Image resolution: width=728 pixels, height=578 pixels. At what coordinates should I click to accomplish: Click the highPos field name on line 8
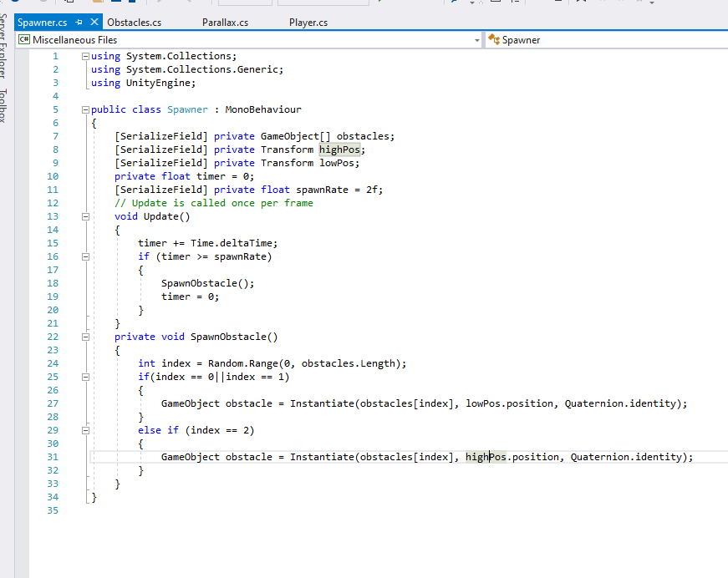pos(339,150)
